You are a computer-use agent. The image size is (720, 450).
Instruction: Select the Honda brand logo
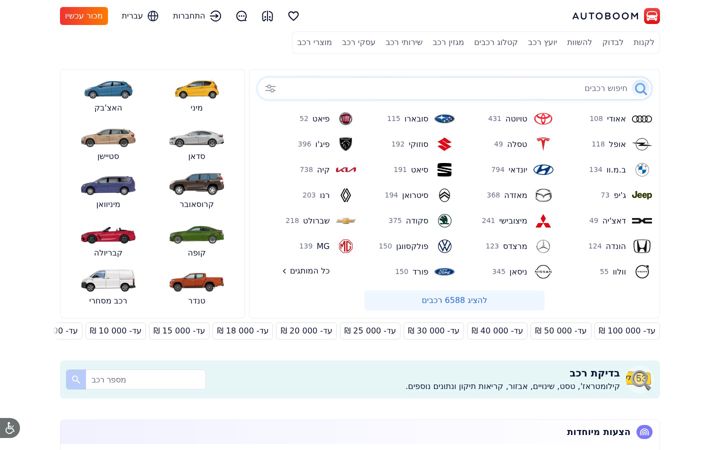point(641,246)
